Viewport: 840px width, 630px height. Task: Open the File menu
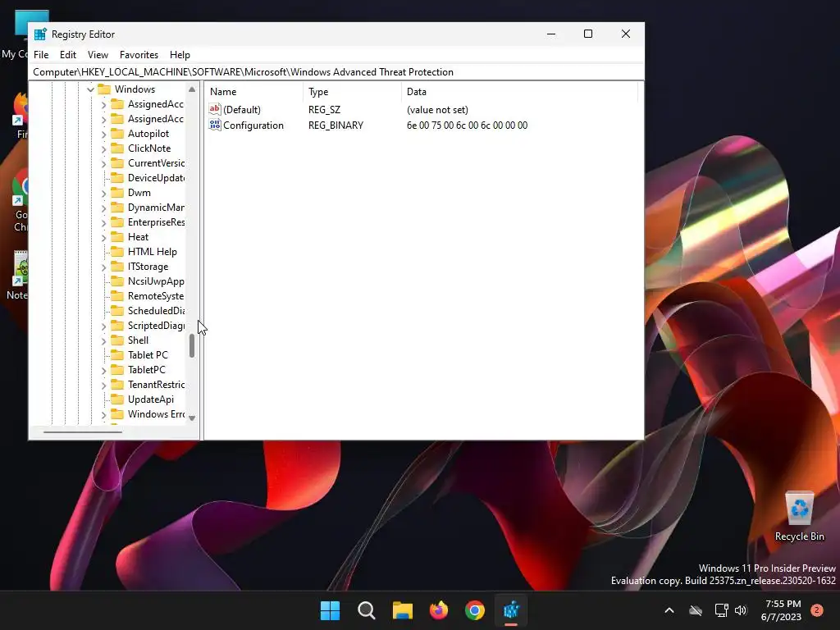(41, 55)
